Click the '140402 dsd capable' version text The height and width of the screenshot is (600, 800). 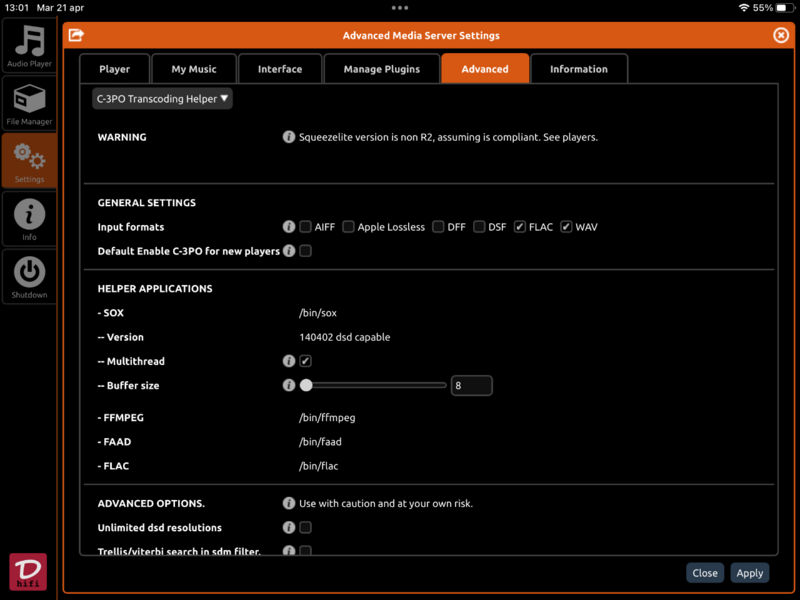click(344, 337)
